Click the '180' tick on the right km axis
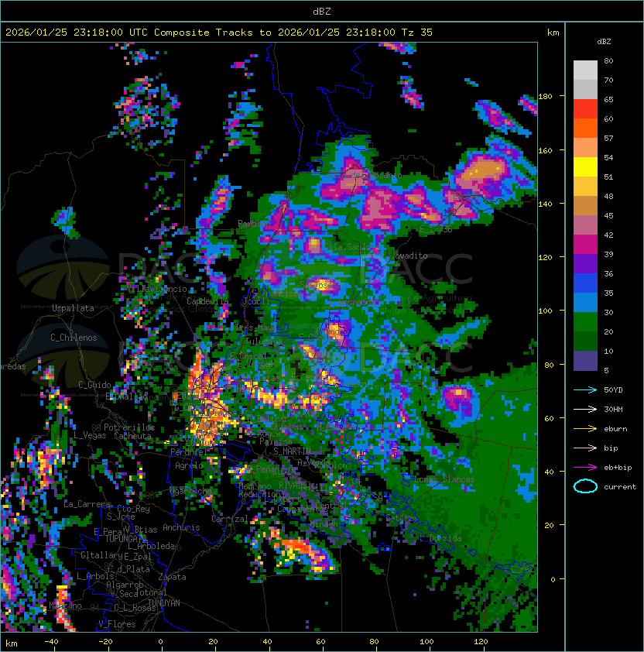 545,97
